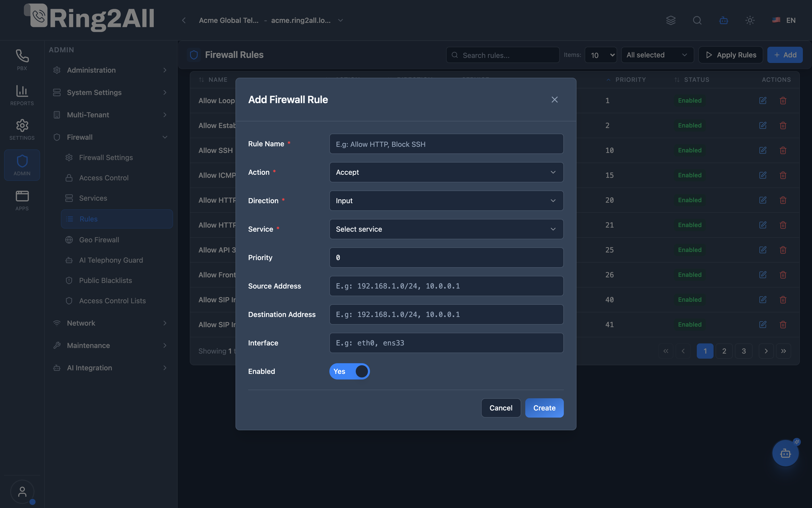Click the layers stack icon in header
The width and height of the screenshot is (812, 508).
pos(671,21)
